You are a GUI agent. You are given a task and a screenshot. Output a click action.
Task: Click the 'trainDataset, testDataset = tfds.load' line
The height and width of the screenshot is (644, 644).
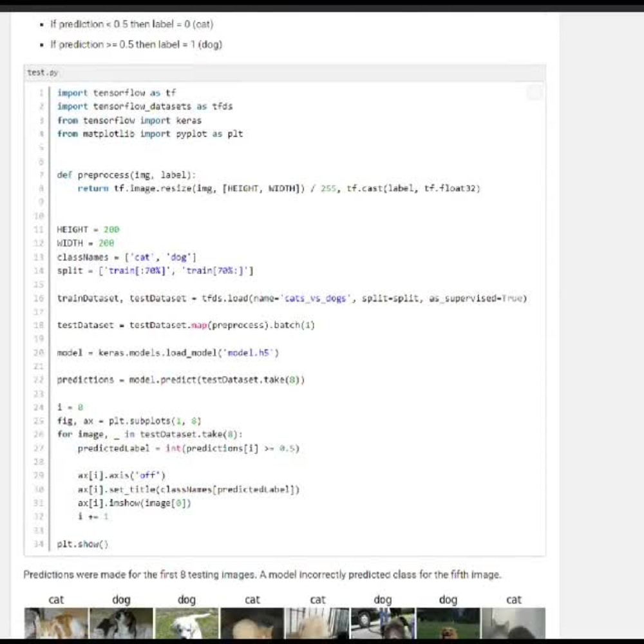[x=292, y=298]
